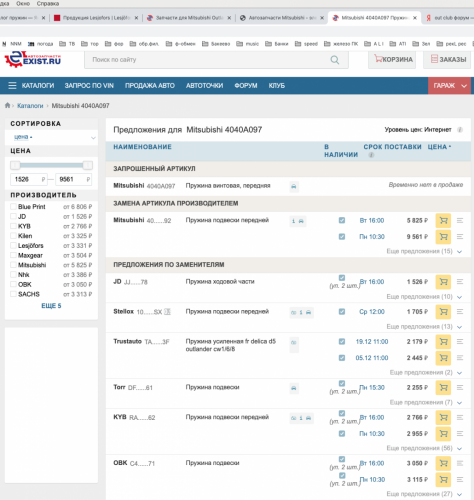The image size is (474, 500).
Task: Sort by ЦЕНА column header
Action: (x=439, y=147)
